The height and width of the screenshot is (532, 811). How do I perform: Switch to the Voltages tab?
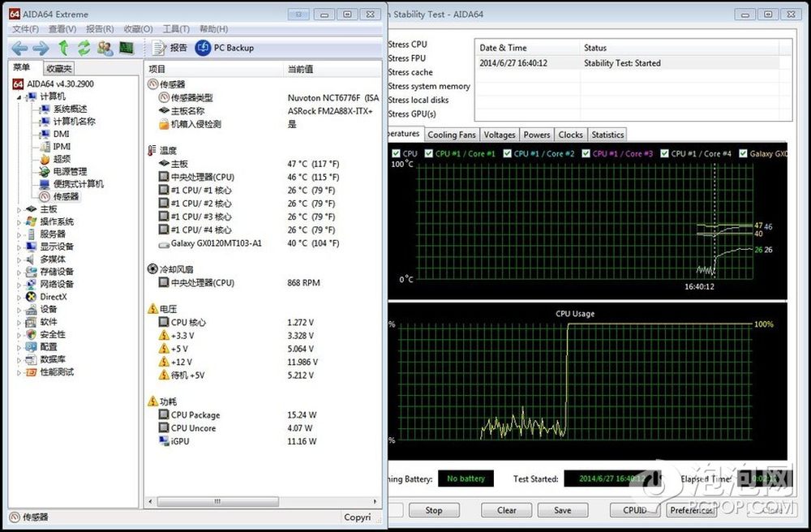tap(499, 135)
